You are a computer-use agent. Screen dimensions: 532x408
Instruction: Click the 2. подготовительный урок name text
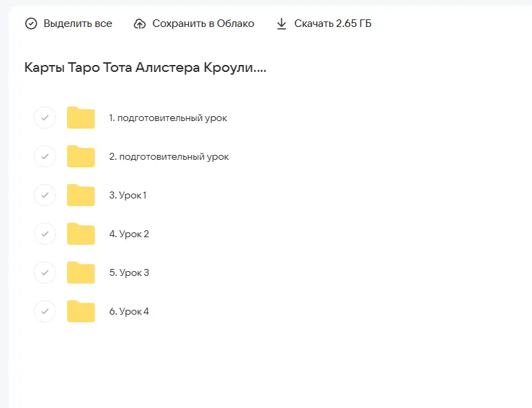[168, 157]
